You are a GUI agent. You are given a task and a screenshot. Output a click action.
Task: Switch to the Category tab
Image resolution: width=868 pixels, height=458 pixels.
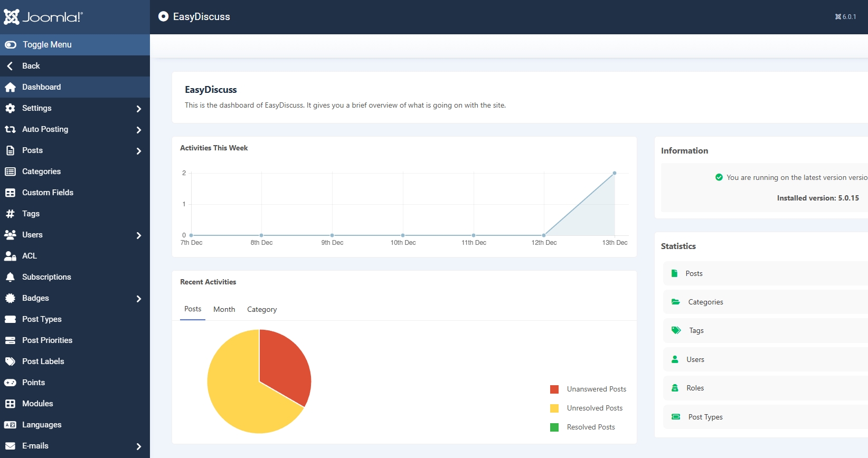point(262,309)
